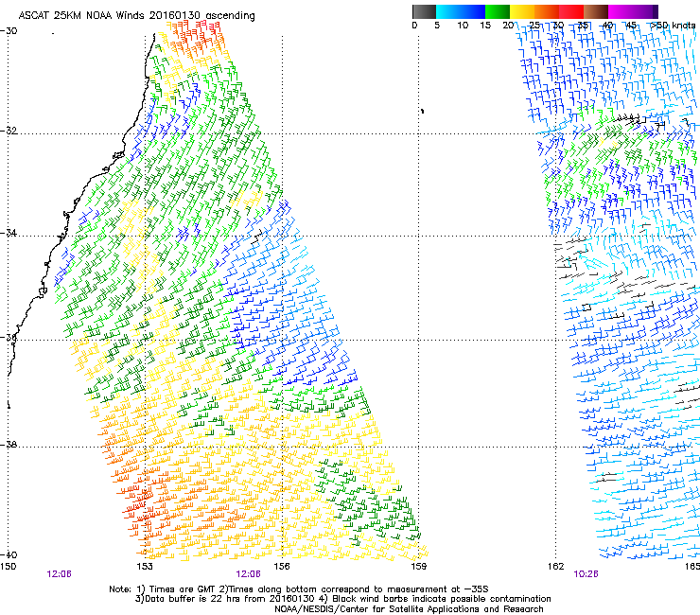Click the '-40' latitude axis label
Viewport: 700px width, 615px height.
coord(9,554)
